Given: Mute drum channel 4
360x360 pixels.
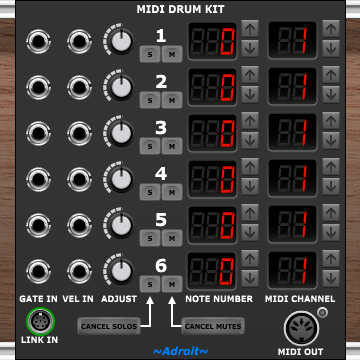Looking at the screenshot, I should (172, 192).
